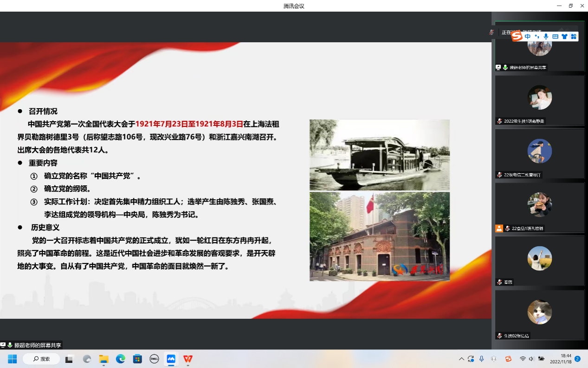Viewport: 588px width, 368px height.
Task: Open the Sogou soft keyboard icon
Action: click(555, 36)
